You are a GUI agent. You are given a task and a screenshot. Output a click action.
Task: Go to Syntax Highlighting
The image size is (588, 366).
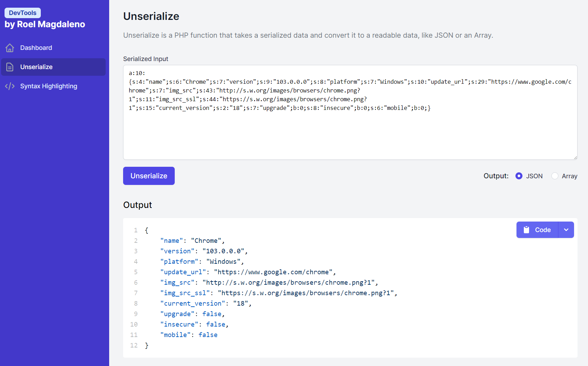click(53, 86)
